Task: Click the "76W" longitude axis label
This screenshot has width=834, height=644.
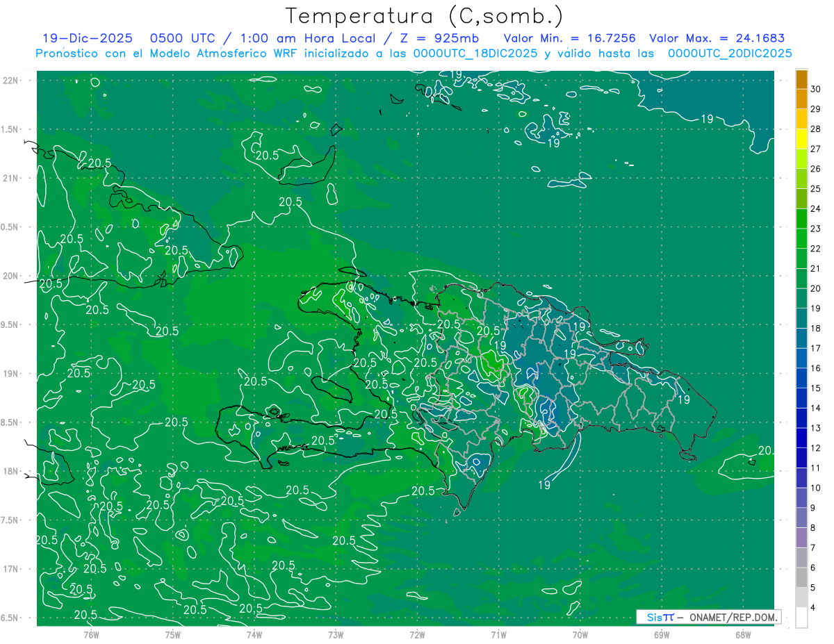Action: (x=91, y=634)
